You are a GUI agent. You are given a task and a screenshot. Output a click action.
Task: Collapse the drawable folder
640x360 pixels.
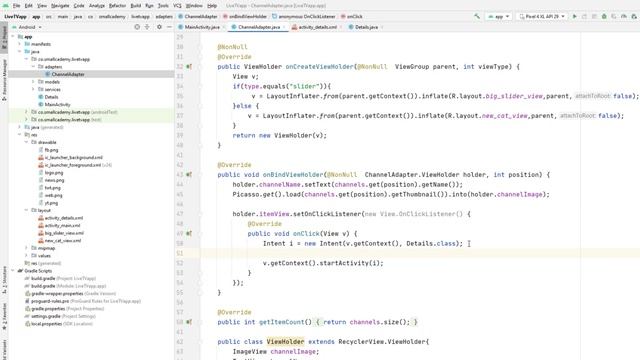tap(27, 142)
